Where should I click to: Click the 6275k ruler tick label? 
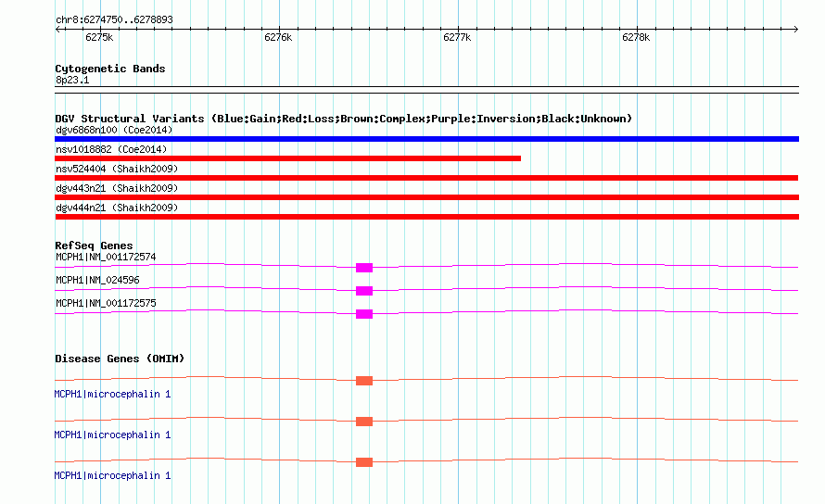(x=99, y=37)
